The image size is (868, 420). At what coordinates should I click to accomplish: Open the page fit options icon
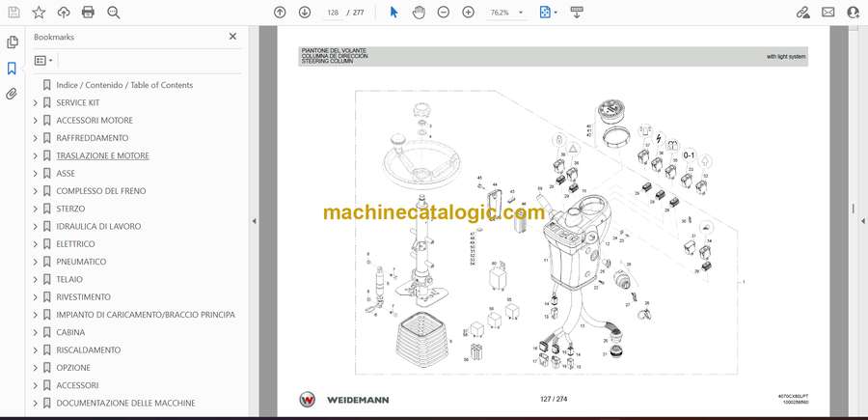tap(548, 13)
